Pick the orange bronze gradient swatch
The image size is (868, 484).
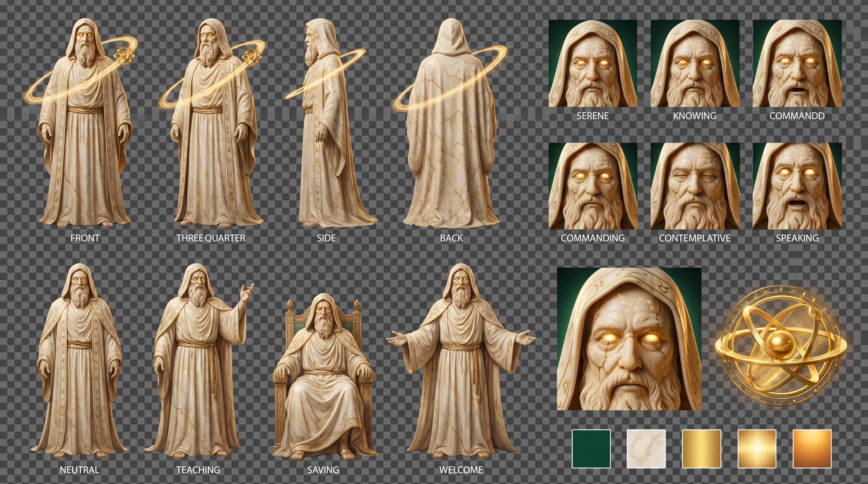812,449
